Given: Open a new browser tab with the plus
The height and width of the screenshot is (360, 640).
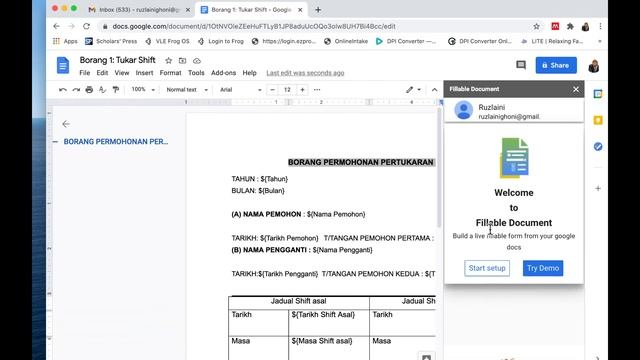Looking at the screenshot, I should coord(318,10).
